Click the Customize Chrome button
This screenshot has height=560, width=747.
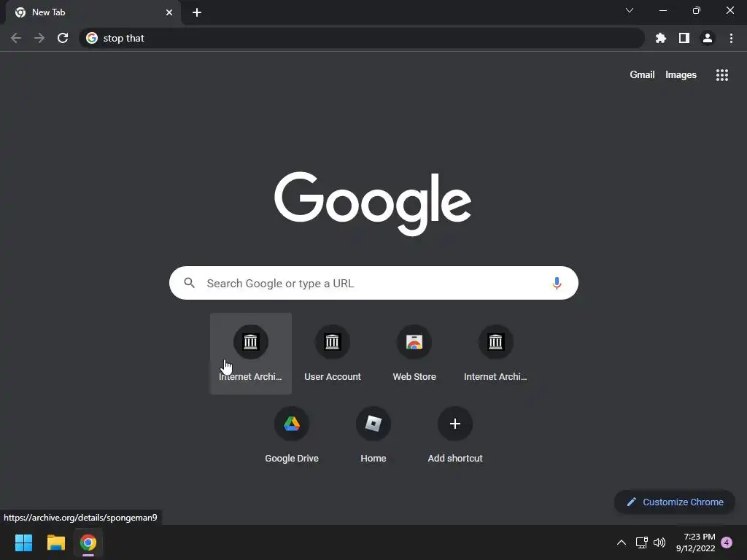tap(675, 502)
